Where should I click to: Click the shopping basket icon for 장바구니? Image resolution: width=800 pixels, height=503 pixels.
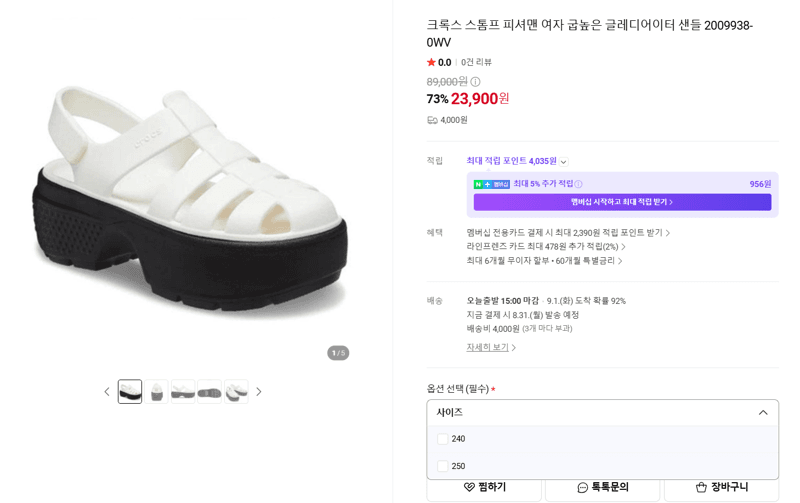click(702, 487)
